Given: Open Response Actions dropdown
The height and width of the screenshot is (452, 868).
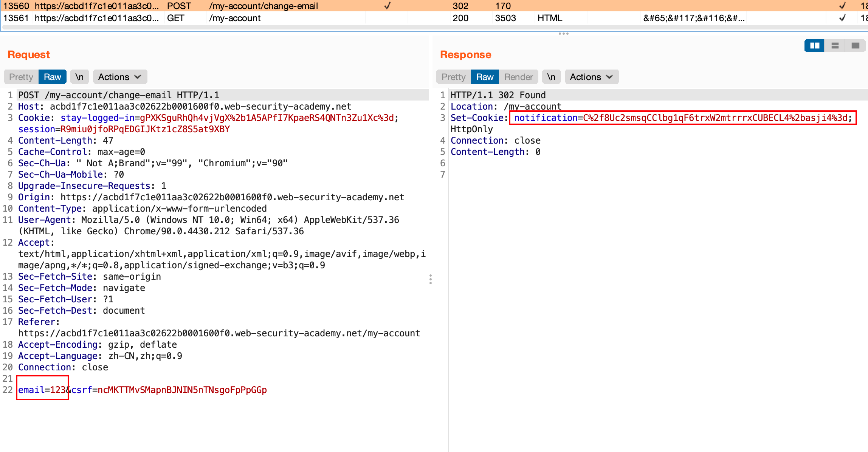Looking at the screenshot, I should [591, 77].
